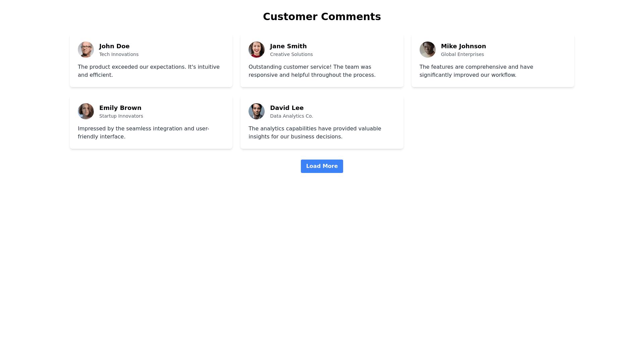644x362 pixels.
Task: Click the John Doe name heading
Action: click(114, 46)
